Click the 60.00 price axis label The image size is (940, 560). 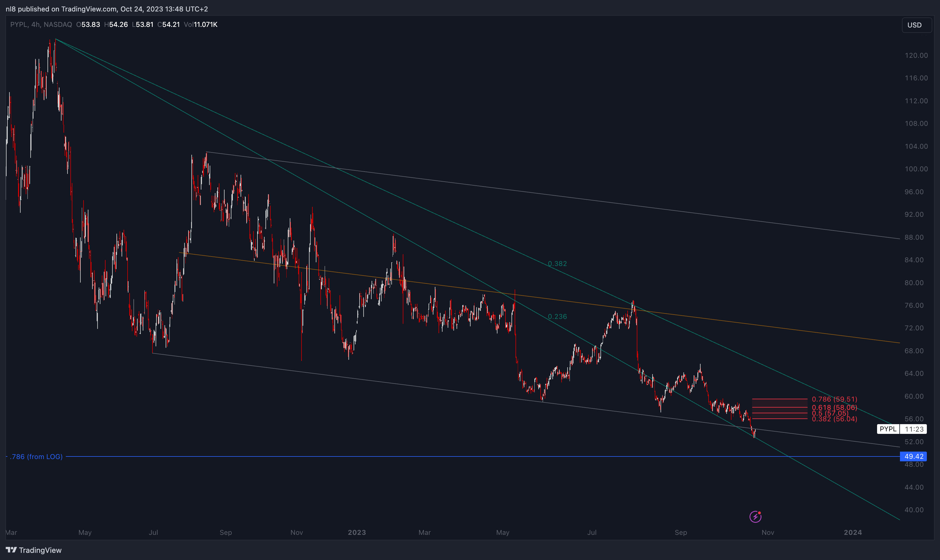coord(914,396)
